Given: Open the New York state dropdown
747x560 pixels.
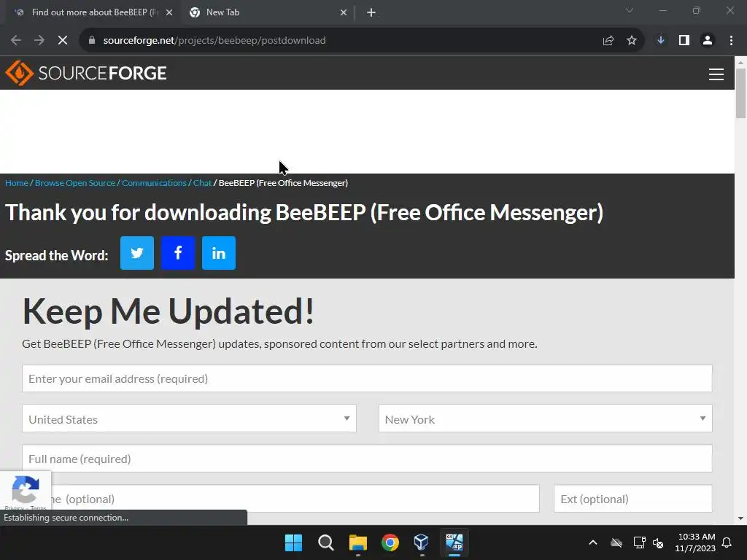Looking at the screenshot, I should [546, 419].
